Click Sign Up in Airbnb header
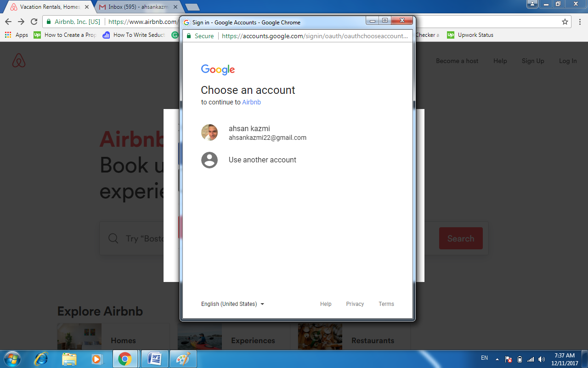This screenshot has width=588, height=368. click(x=533, y=61)
